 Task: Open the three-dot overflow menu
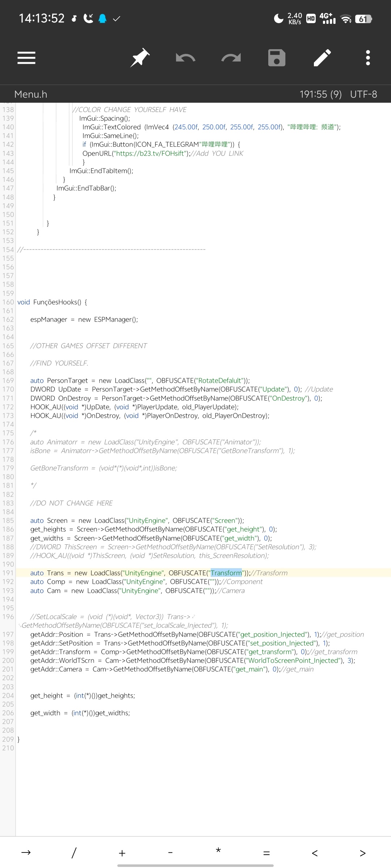(368, 58)
